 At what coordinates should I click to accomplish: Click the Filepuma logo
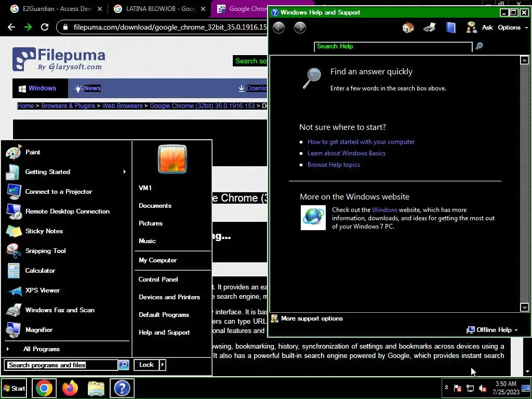click(x=59, y=59)
